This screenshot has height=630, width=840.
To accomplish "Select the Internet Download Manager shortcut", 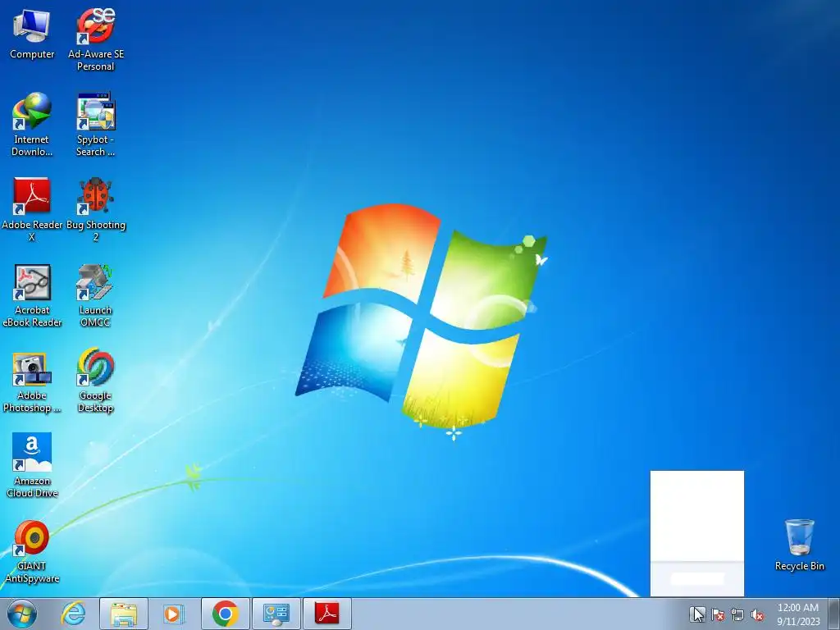I will [32, 125].
